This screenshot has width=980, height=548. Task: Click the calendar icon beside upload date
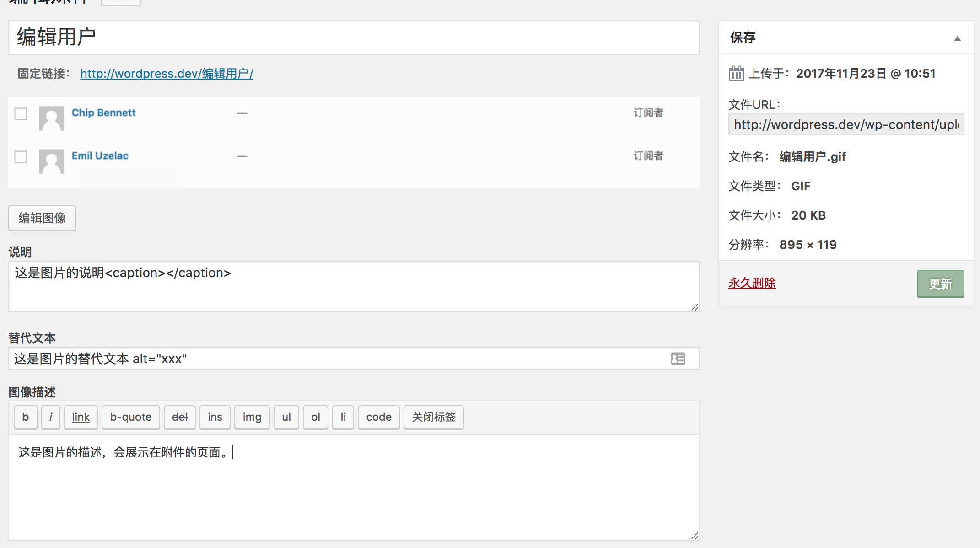click(736, 73)
